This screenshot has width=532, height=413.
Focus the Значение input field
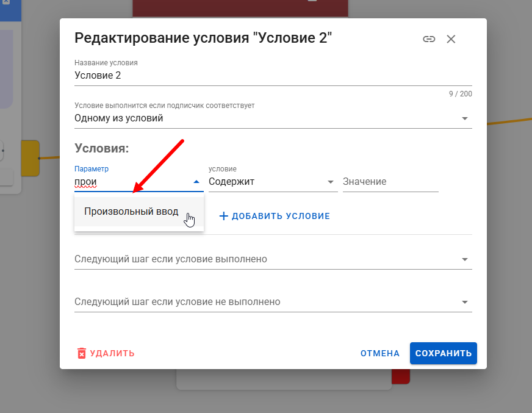click(x=390, y=182)
